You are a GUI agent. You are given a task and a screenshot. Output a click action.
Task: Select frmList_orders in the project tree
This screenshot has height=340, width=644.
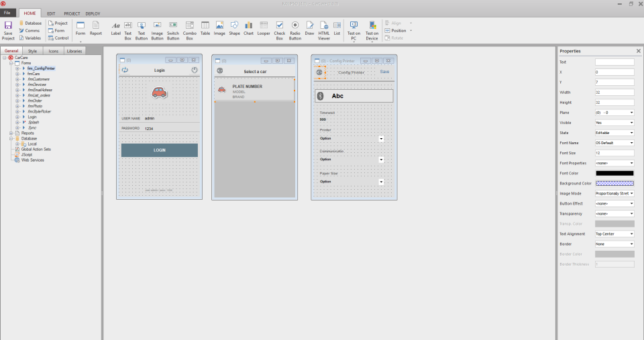click(x=39, y=95)
